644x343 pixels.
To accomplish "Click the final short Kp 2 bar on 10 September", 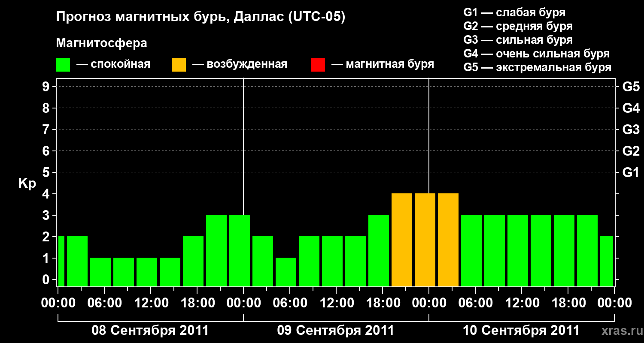I will [607, 261].
